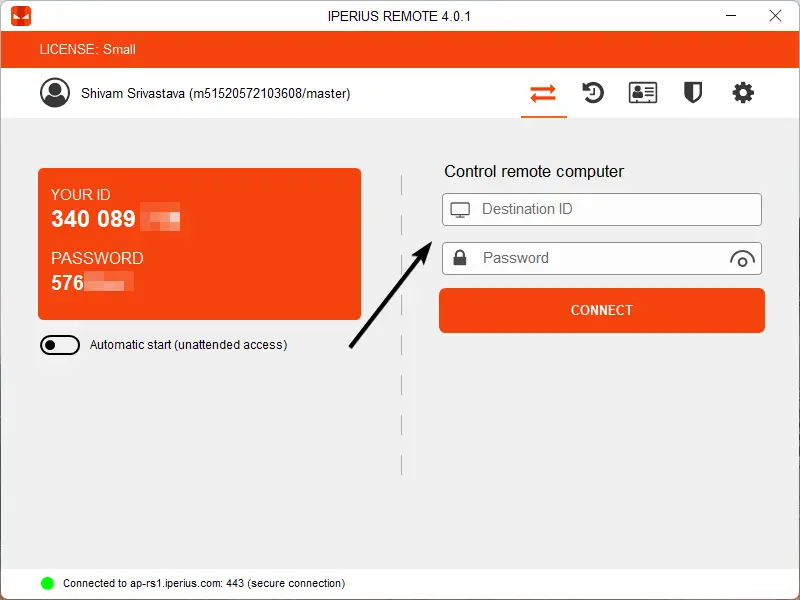Viewport: 800px width, 600px height.
Task: Click the Shivam Srivastava account name
Action: 215,93
